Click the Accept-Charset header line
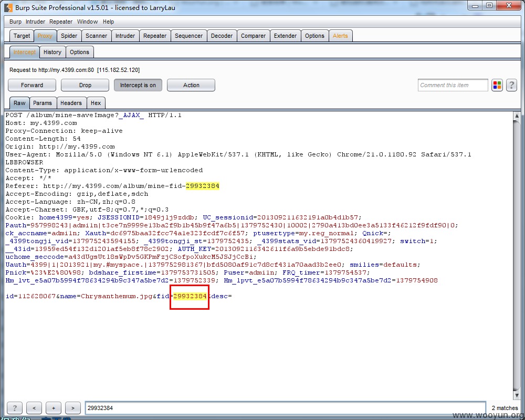Screen dimensions: 525x420 click(87, 209)
